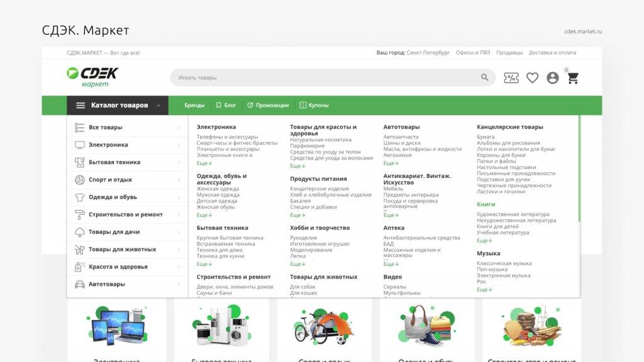Open Канцелярские товары category heading
Image resolution: width=644 pixels, height=362 pixels.
pyautogui.click(x=509, y=127)
